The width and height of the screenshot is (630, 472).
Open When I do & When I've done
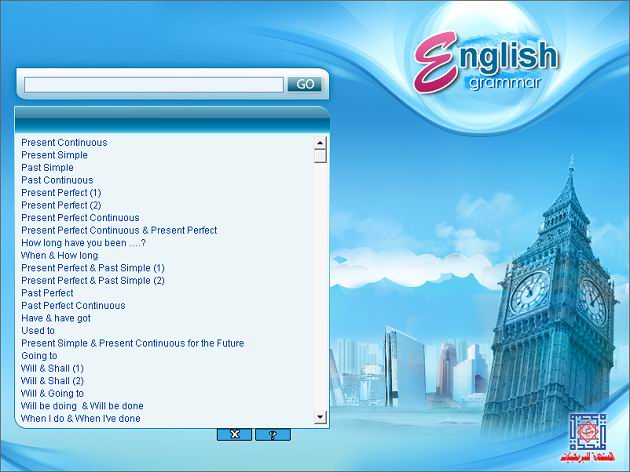click(x=80, y=418)
